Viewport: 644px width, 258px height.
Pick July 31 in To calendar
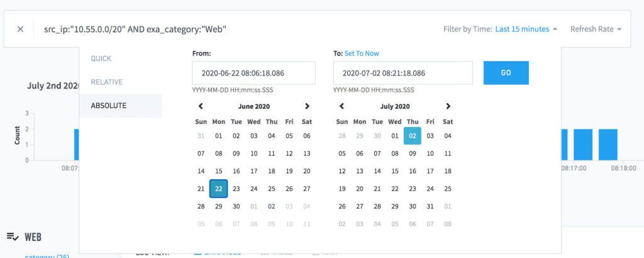click(430, 206)
